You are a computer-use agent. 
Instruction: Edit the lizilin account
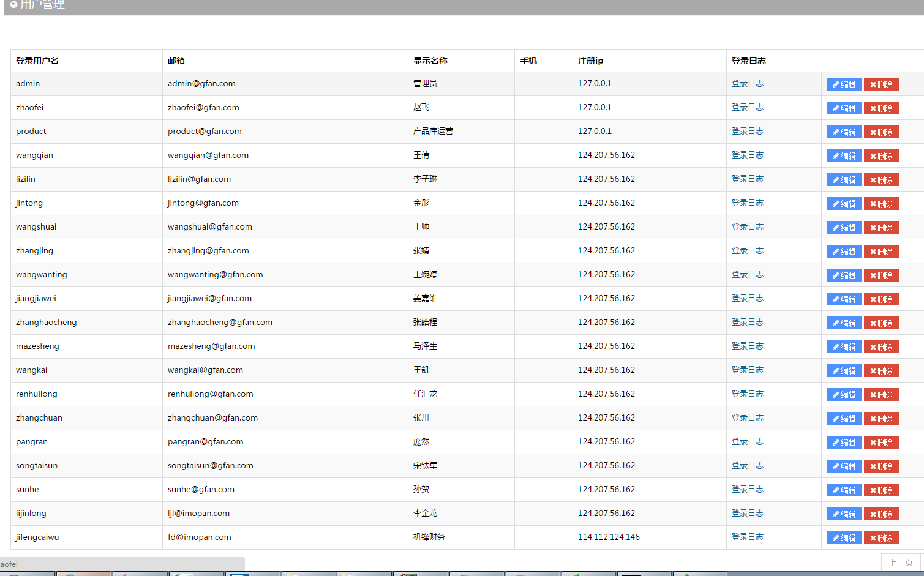tap(844, 180)
